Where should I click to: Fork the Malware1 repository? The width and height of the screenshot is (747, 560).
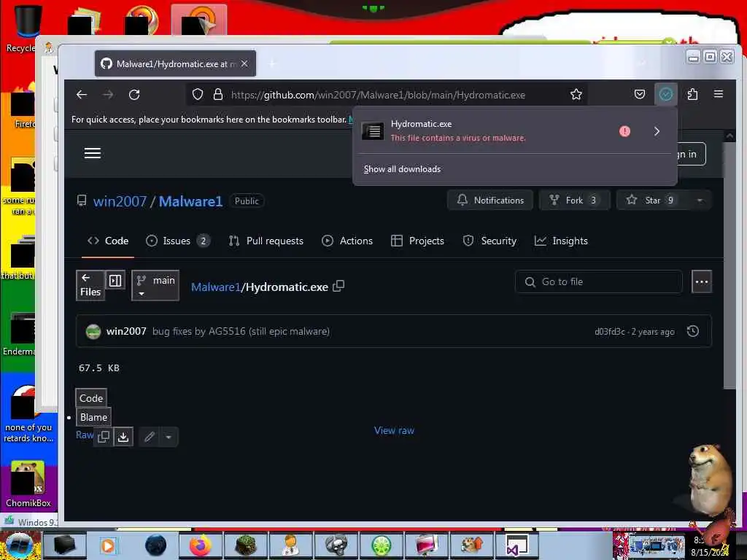[574, 200]
